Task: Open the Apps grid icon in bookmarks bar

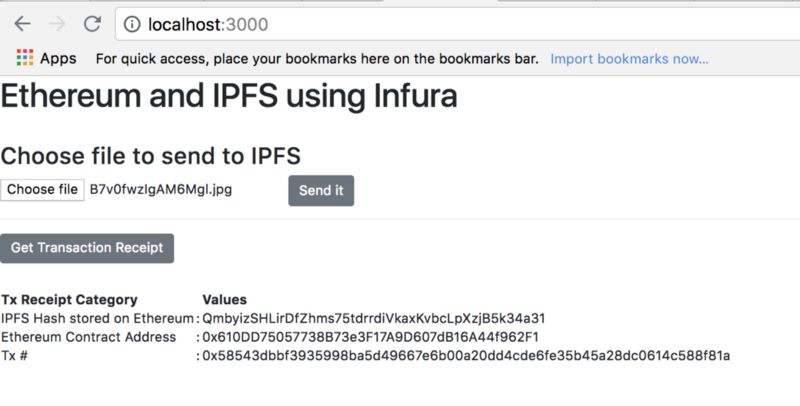Action: coord(24,58)
